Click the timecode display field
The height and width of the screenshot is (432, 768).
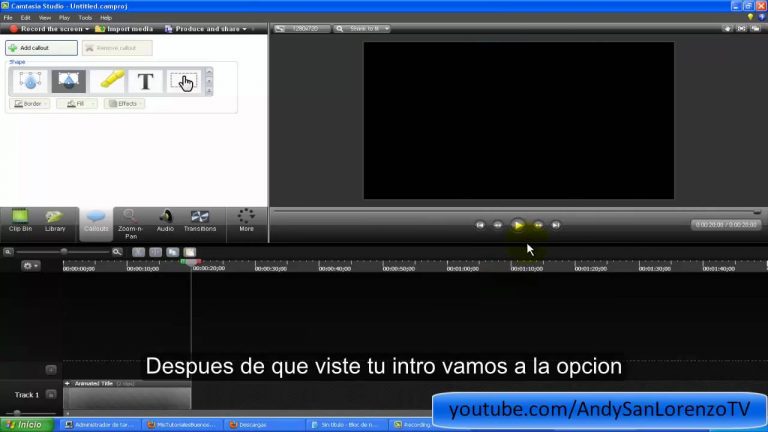point(726,225)
